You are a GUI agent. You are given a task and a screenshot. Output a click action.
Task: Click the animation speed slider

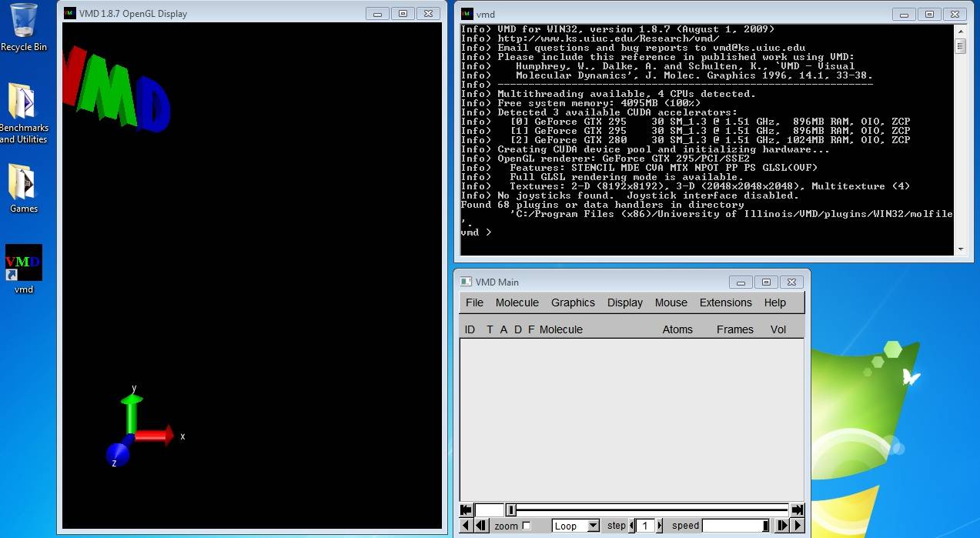pos(736,526)
